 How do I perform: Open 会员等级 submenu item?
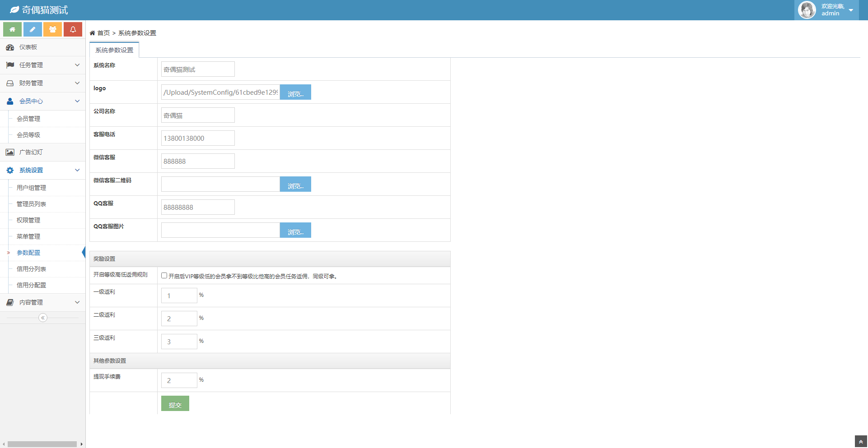[42, 135]
